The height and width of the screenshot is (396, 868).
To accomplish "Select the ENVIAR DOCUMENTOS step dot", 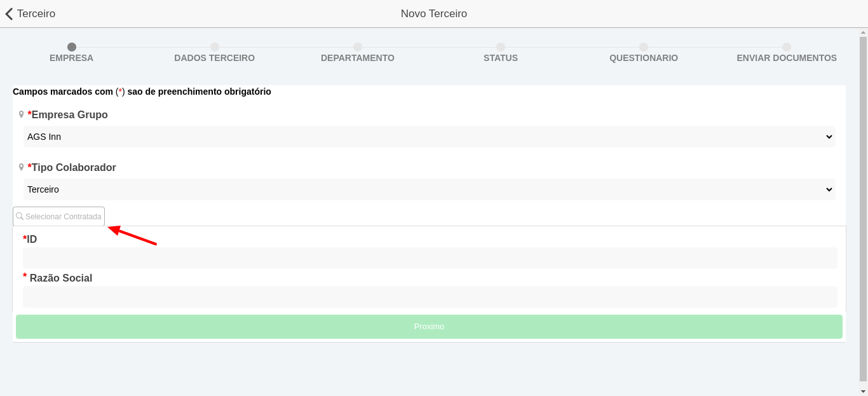I will click(787, 47).
